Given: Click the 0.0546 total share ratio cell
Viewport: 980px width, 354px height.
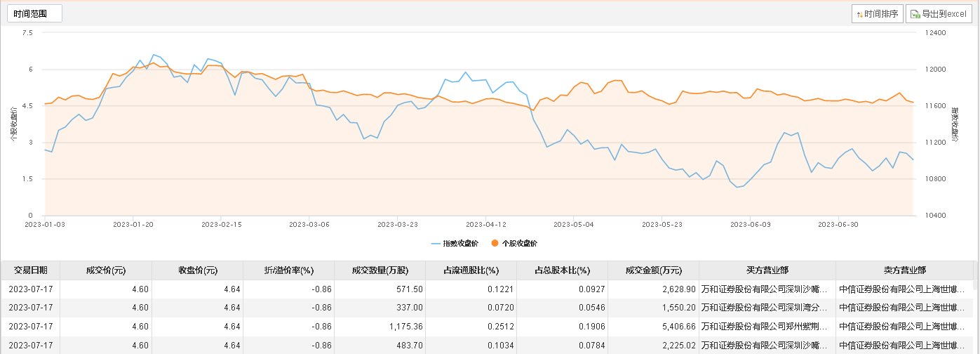Looking at the screenshot, I should pyautogui.click(x=562, y=308).
